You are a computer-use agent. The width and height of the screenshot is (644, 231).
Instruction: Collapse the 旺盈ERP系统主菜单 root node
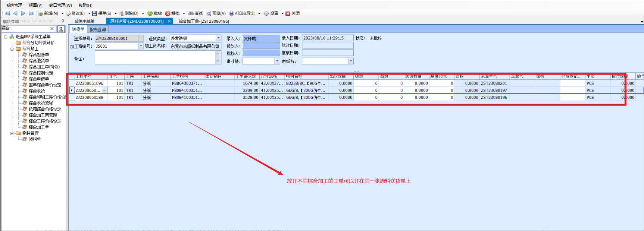(x=6, y=37)
